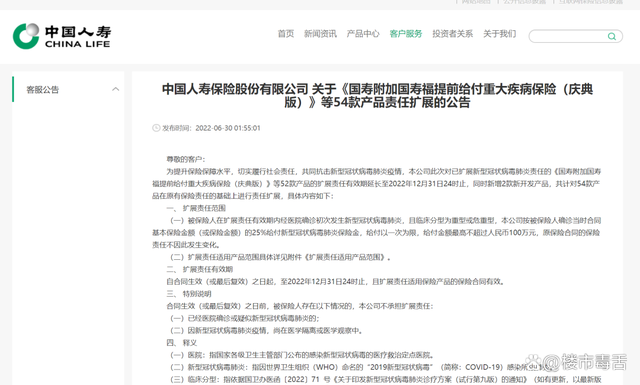Click the line mentioning 附件《扩展责任适用产品范围》
Viewport: 640px width, 385px height.
point(280,257)
